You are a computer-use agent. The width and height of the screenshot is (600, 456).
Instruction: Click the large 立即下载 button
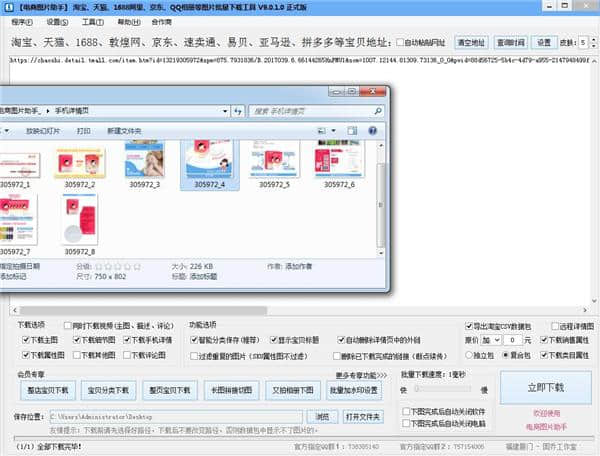click(x=546, y=388)
